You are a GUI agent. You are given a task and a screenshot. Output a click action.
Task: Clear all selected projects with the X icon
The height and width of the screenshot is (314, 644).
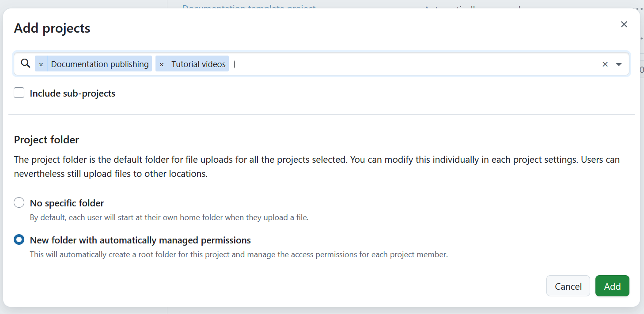point(605,64)
